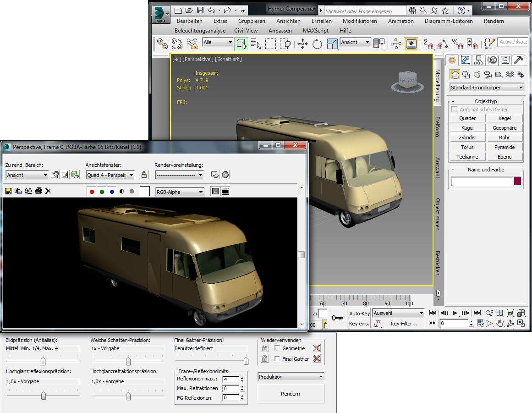
Task: Choose the Select and Rotate tool
Action: (x=317, y=44)
